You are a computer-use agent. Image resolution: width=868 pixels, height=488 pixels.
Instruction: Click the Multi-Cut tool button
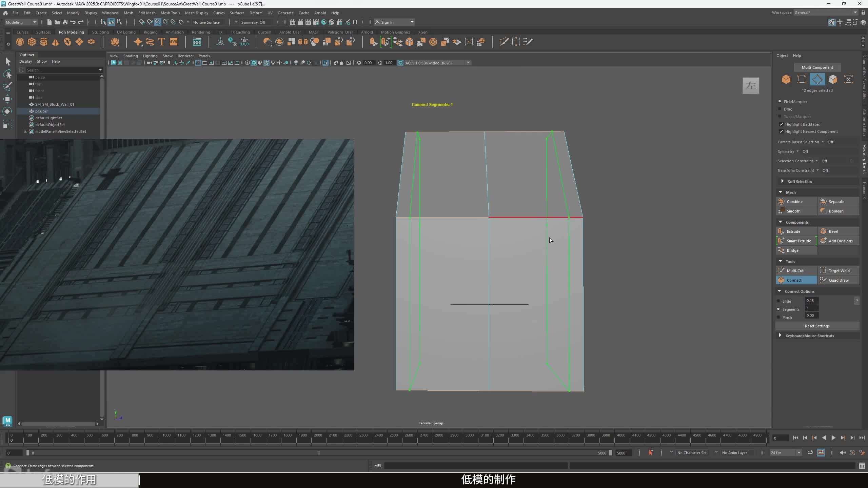tap(795, 270)
